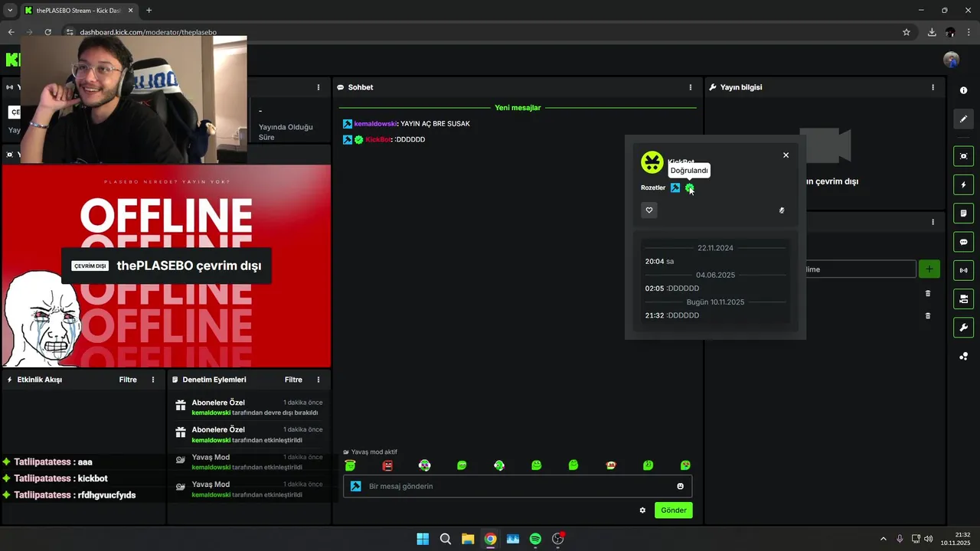
Task: Toggle the broadcast activity widget icon
Action: [963, 270]
